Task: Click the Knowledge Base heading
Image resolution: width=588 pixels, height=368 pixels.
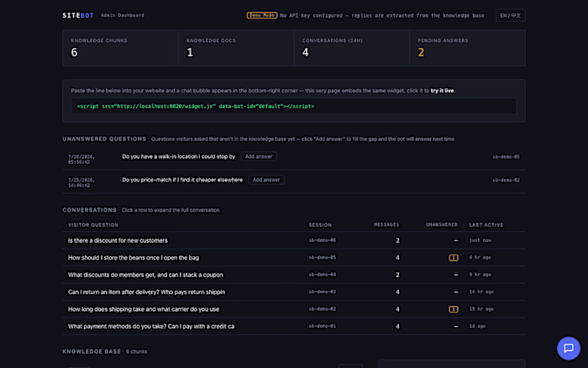Action: click(x=92, y=351)
